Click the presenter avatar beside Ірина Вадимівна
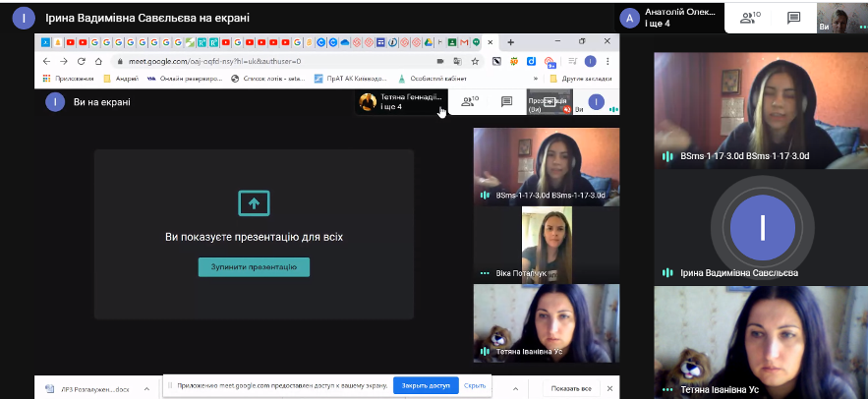868x399 pixels. point(24,18)
